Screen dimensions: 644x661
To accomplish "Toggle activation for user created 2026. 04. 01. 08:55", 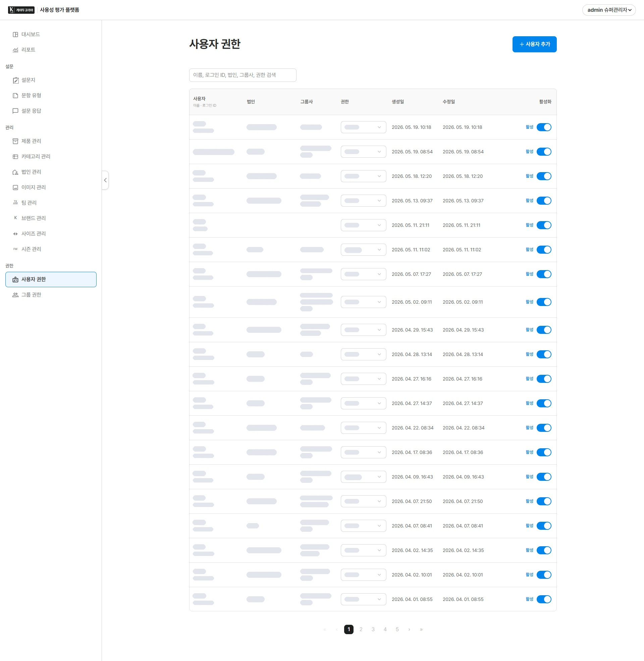I will point(544,600).
